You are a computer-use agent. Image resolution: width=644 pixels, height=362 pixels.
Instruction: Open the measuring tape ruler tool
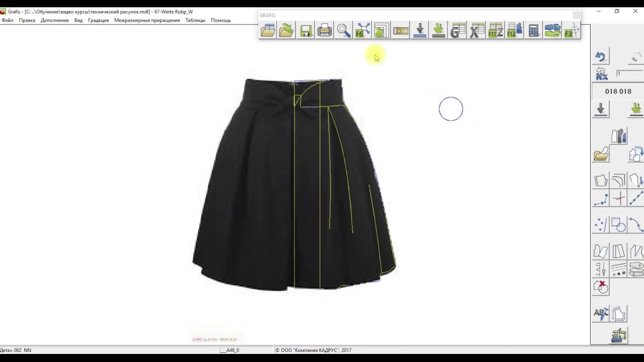(400, 31)
